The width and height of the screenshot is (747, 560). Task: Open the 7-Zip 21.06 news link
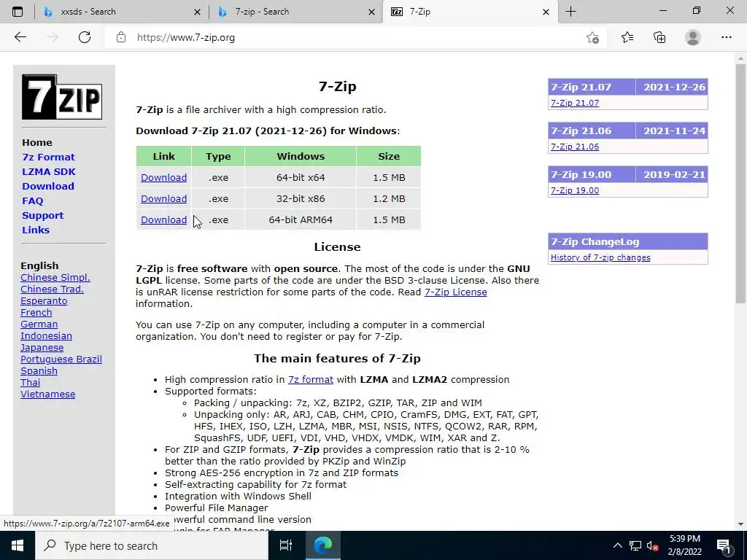tap(575, 147)
